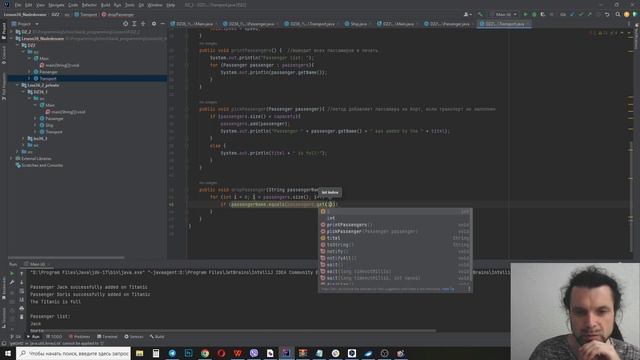Screen dimensions: 640x360
Task: Toggle soft-wrap icon in Run panel
Action: pos(22,291)
